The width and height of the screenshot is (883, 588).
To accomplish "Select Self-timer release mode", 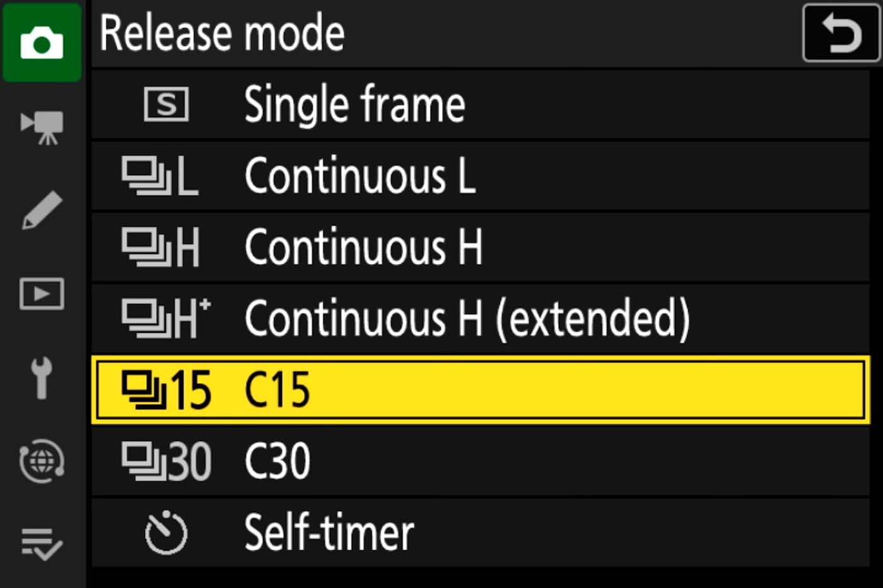I will pos(329,533).
